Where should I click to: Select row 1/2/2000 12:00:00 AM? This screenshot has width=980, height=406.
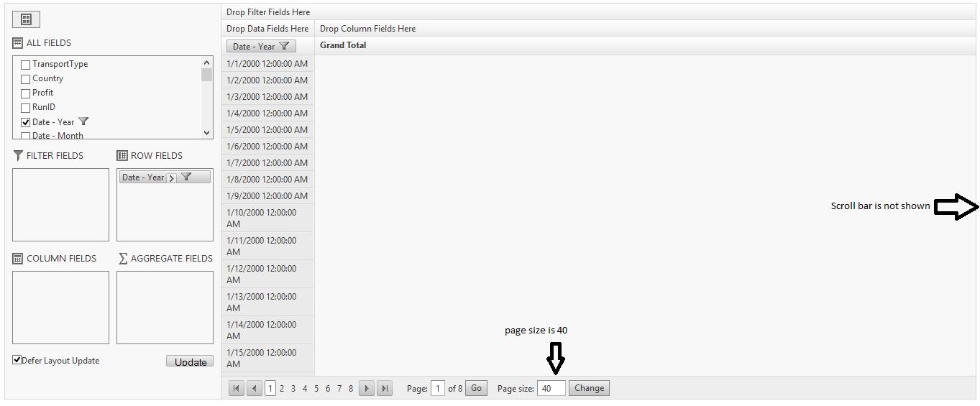pyautogui.click(x=267, y=80)
